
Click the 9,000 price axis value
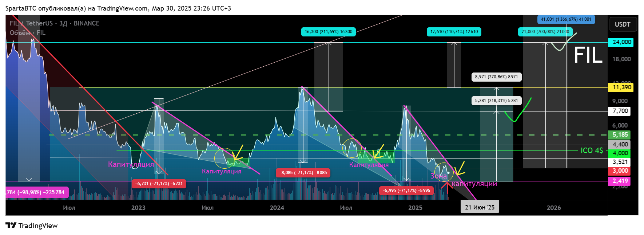click(x=620, y=101)
